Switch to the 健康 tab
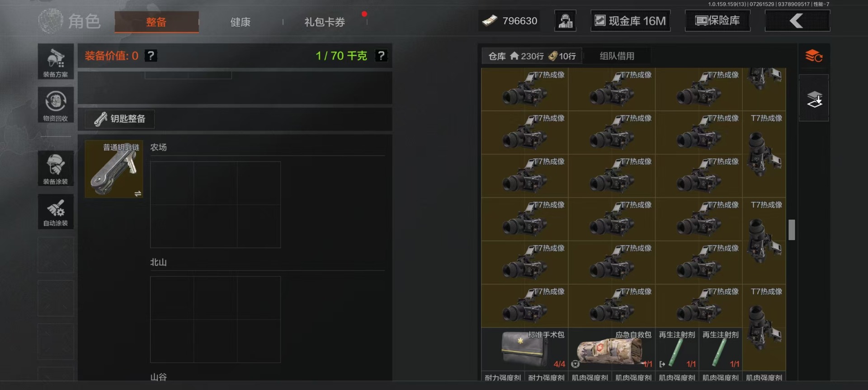Image resolution: width=868 pixels, height=390 pixels. (x=241, y=22)
